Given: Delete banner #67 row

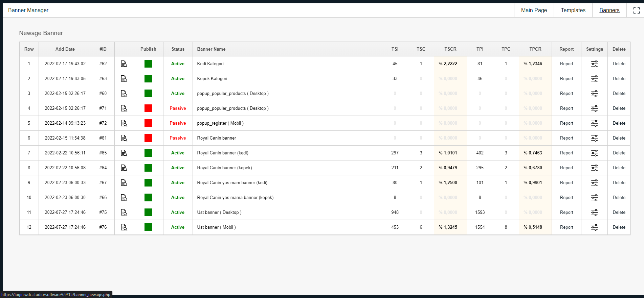Looking at the screenshot, I should 619,183.
